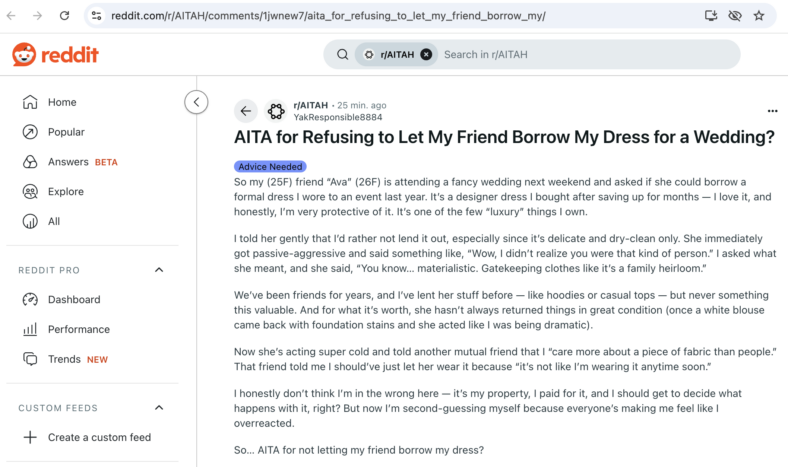
Task: Click the Reddit logo
Action: (x=55, y=54)
